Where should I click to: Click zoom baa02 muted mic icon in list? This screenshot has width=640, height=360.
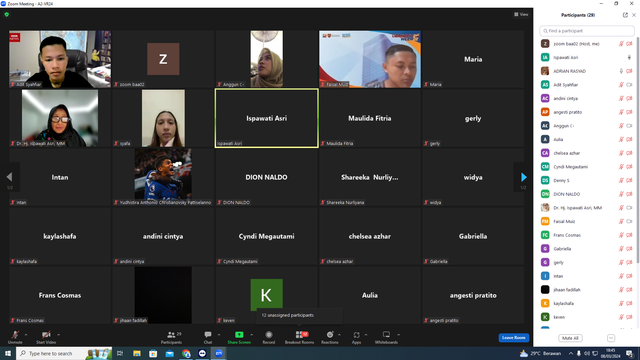[x=621, y=44]
